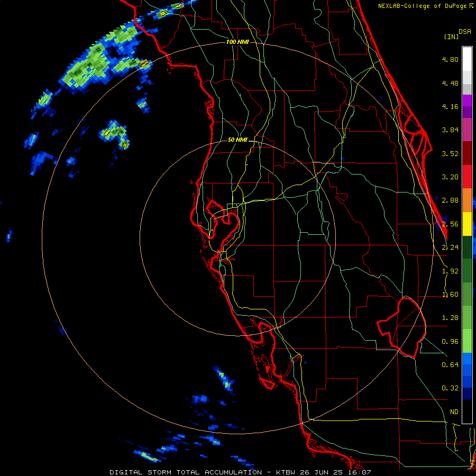Click the 3.52 legend value
The height and width of the screenshot is (476, 476).
tap(450, 153)
